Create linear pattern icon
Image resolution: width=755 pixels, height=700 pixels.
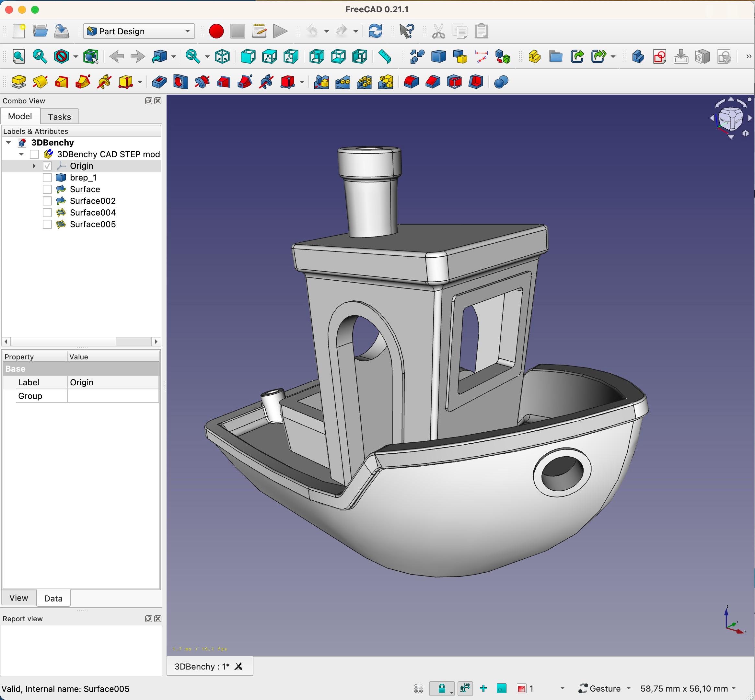pos(343,82)
